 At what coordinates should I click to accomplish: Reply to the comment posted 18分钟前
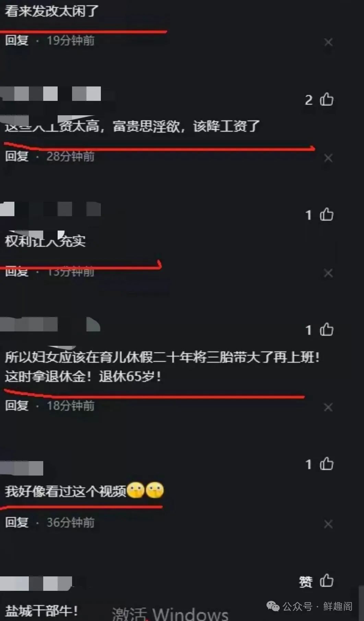[17, 406]
